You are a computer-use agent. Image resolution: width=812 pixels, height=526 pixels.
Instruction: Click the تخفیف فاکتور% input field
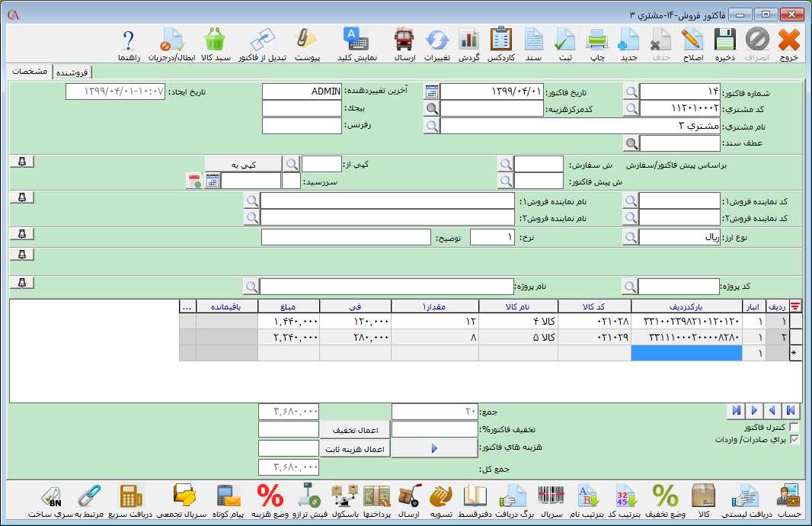click(x=434, y=430)
